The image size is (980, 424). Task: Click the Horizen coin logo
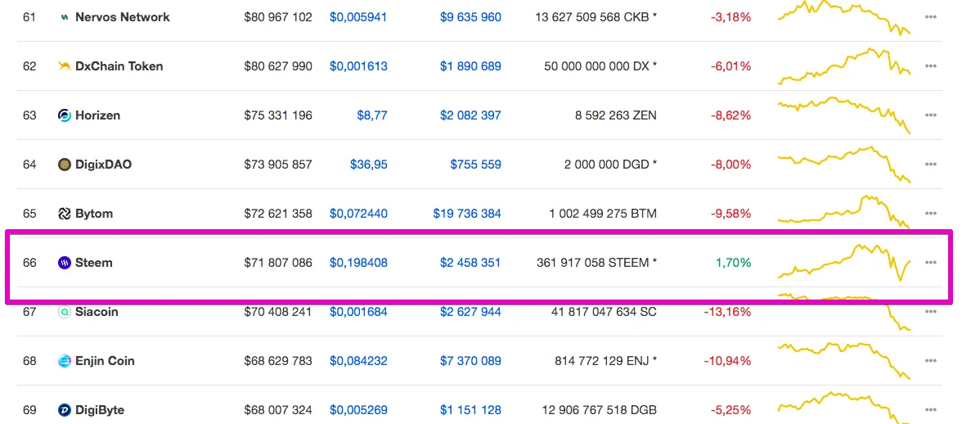pos(65,115)
